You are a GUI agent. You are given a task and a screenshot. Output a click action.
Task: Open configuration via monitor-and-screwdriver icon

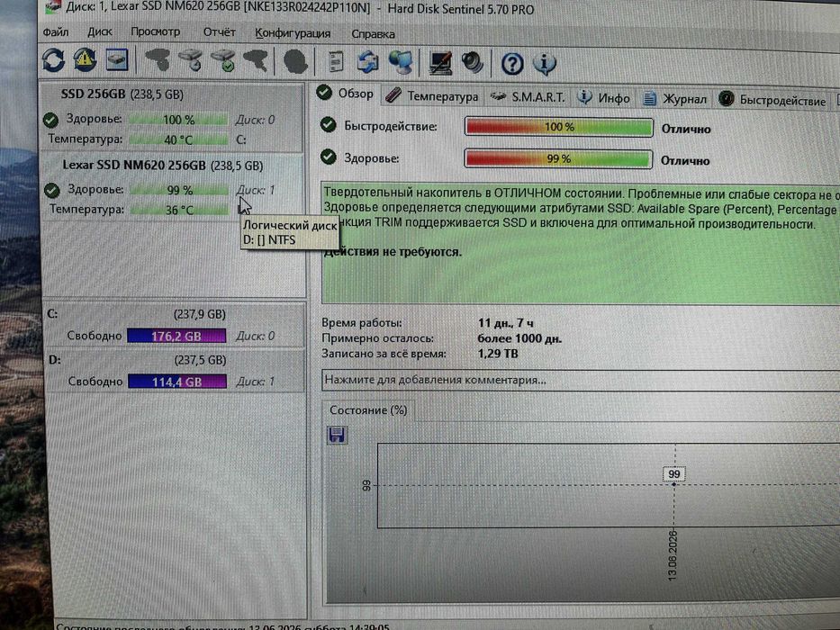(440, 63)
